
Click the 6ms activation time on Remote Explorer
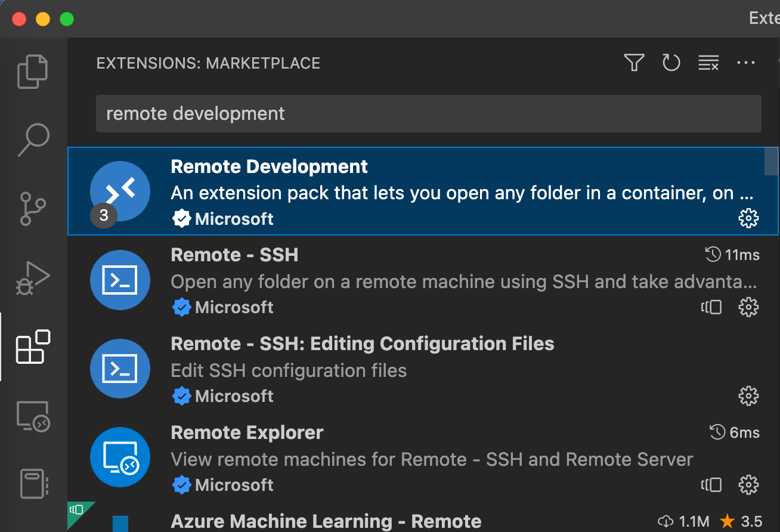pyautogui.click(x=735, y=432)
